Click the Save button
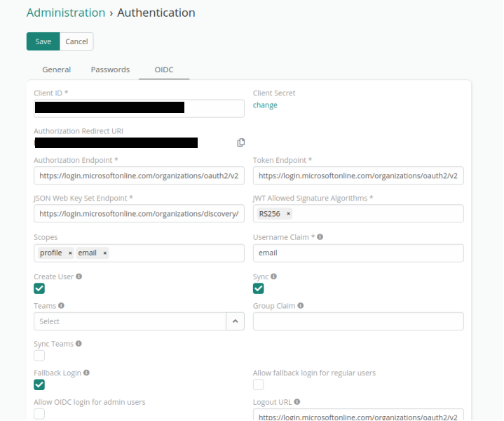 pyautogui.click(x=43, y=41)
